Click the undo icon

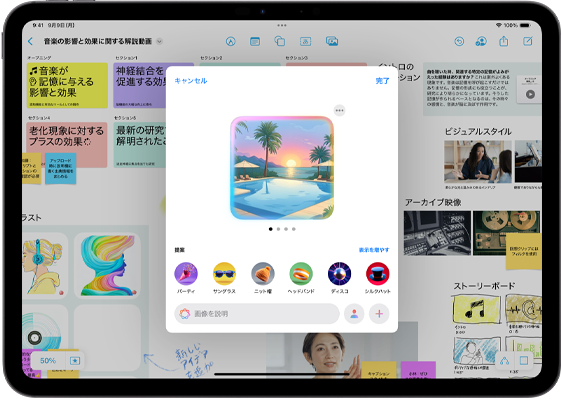(459, 42)
